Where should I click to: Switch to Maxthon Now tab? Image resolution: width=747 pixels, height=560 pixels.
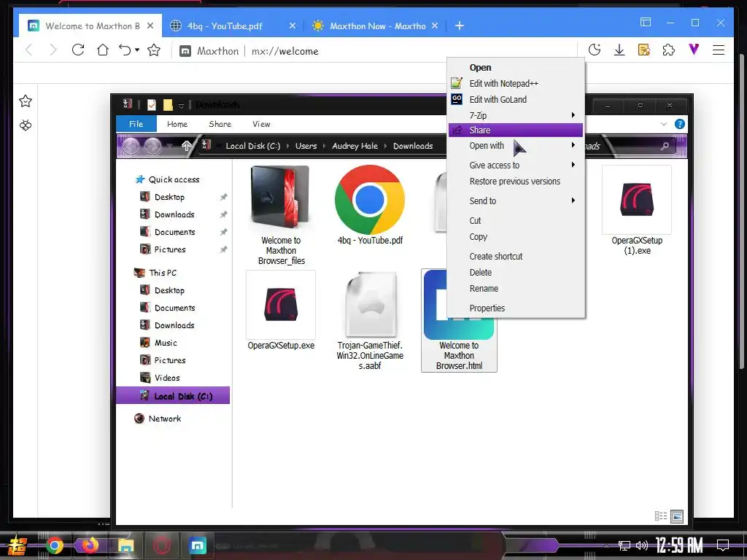pyautogui.click(x=377, y=26)
